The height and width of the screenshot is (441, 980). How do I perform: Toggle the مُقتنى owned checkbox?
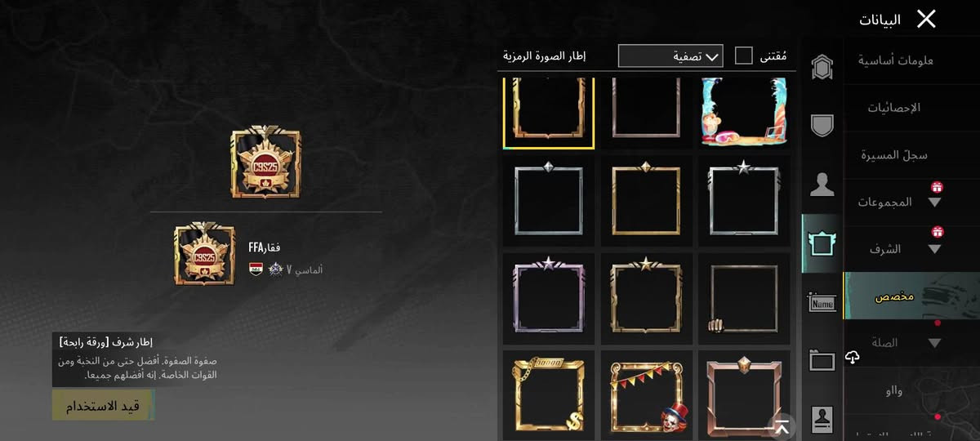coord(744,56)
